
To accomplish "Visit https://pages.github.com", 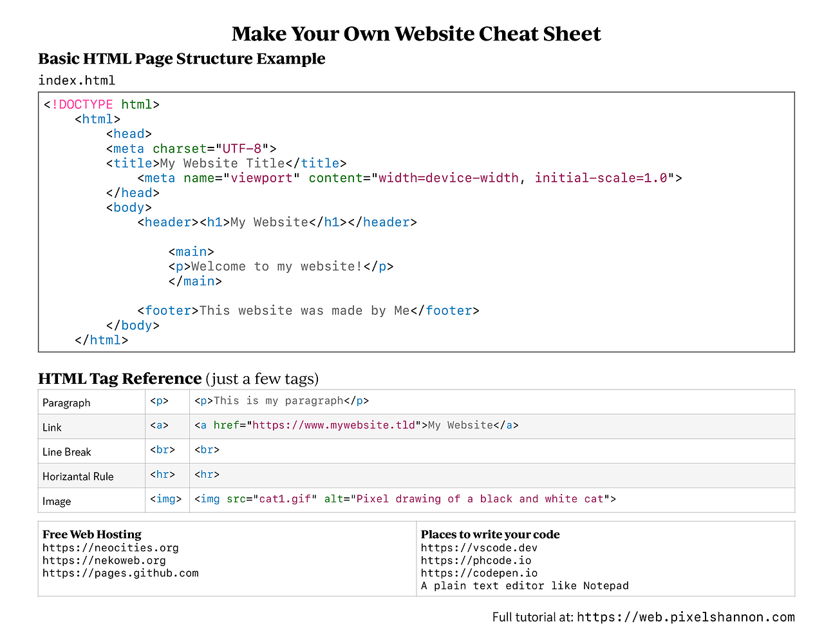I will 120,573.
